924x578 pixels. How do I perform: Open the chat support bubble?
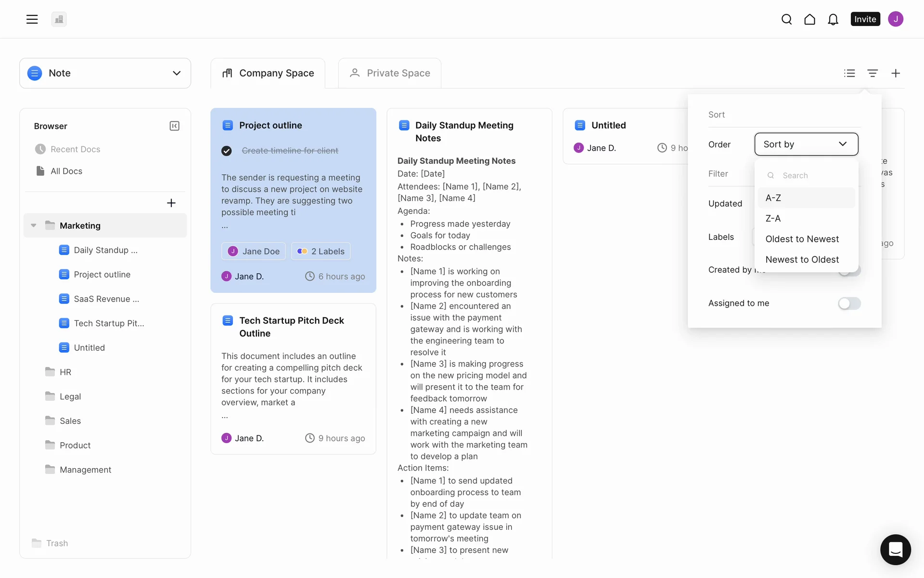(x=895, y=549)
